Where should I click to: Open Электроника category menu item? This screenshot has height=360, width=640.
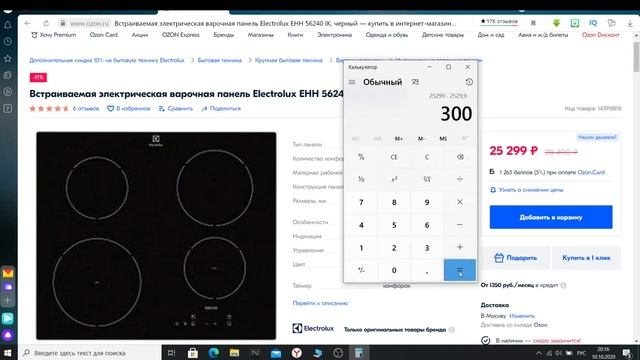coord(335,35)
